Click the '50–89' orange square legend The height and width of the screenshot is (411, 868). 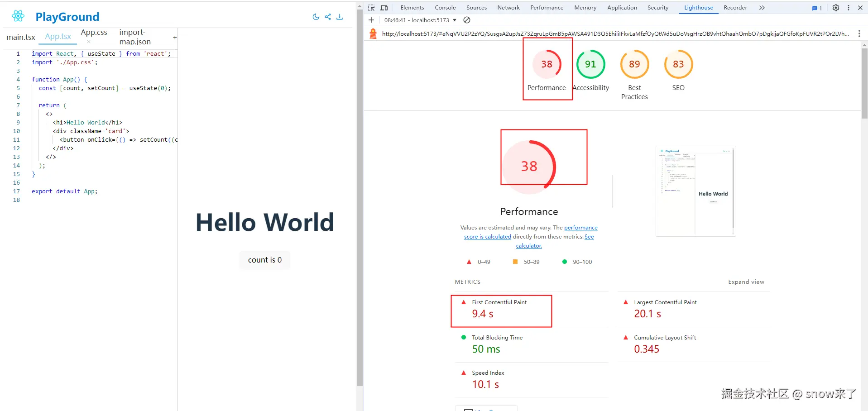click(526, 262)
